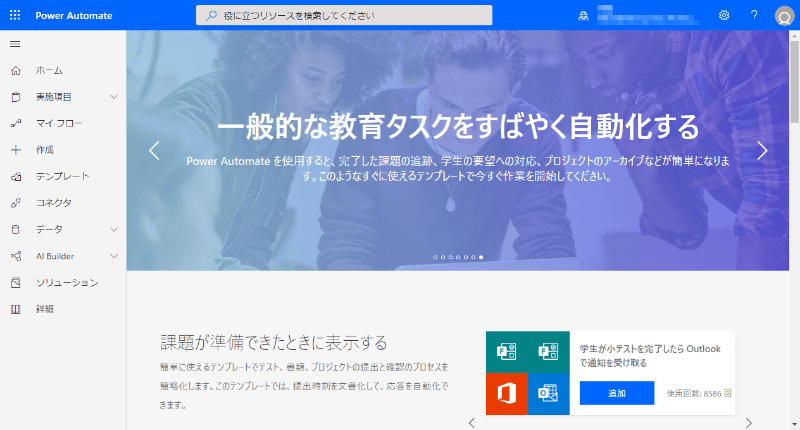
Task: Click the AI Builder icon
Action: (16, 256)
